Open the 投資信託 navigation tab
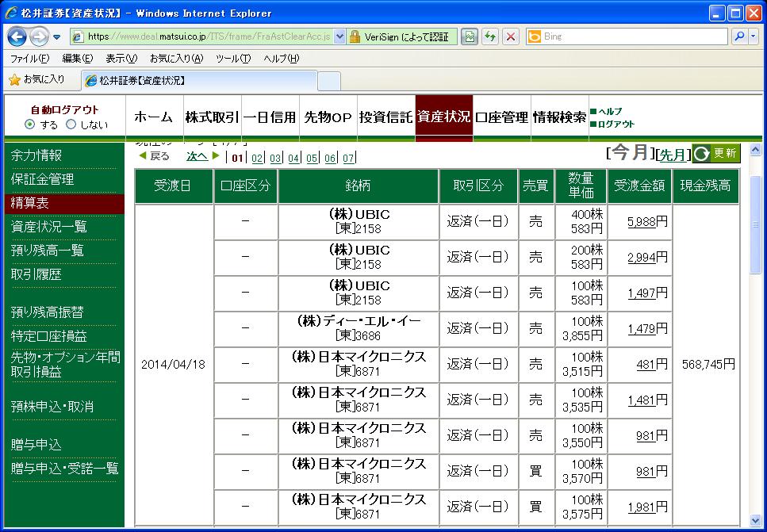Viewport: 767px width, 532px height. pyautogui.click(x=386, y=117)
